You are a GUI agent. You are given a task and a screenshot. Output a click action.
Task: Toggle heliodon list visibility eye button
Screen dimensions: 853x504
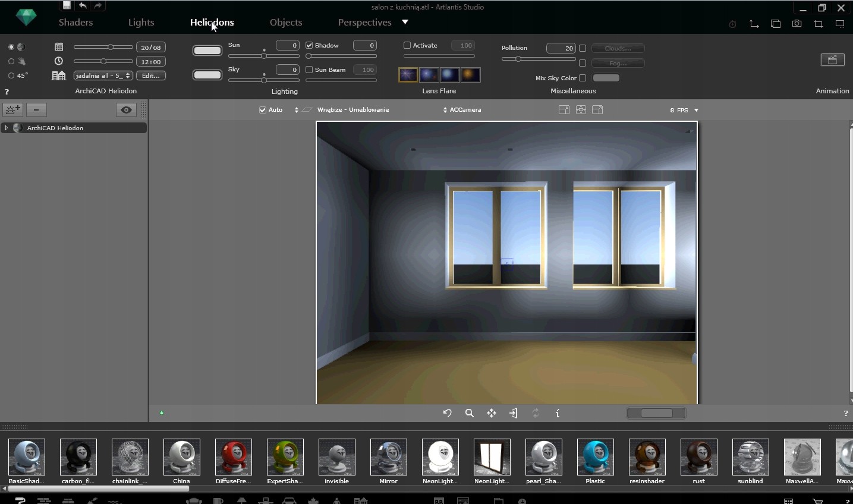click(126, 110)
